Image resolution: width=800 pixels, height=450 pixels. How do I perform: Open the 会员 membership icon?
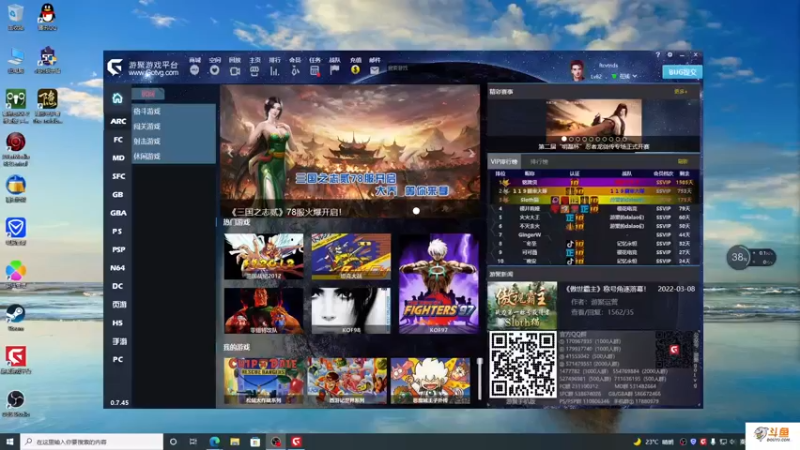295,71
